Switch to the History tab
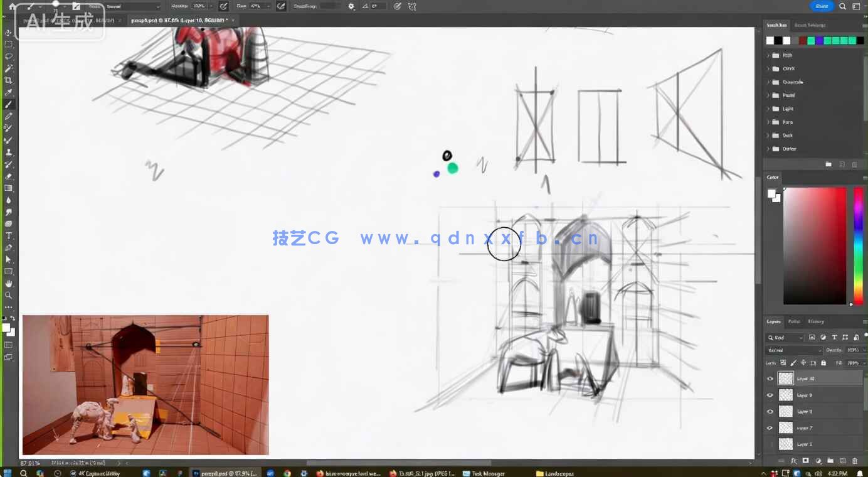This screenshot has width=868, height=477. pyautogui.click(x=816, y=321)
